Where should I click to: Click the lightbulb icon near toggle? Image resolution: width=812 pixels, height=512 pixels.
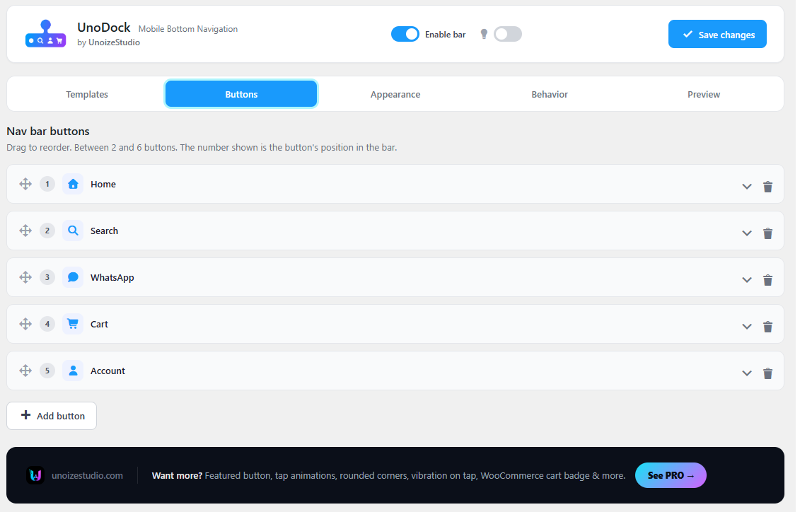point(484,34)
